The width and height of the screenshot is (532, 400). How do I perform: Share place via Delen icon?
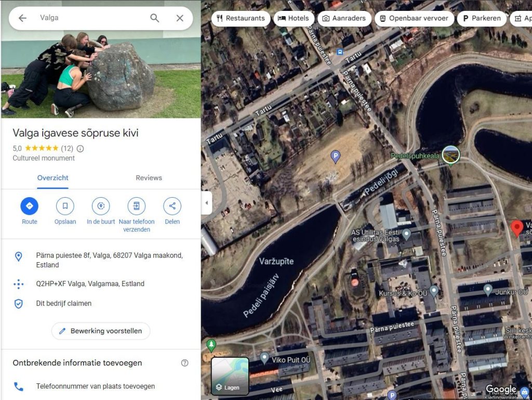pos(172,207)
